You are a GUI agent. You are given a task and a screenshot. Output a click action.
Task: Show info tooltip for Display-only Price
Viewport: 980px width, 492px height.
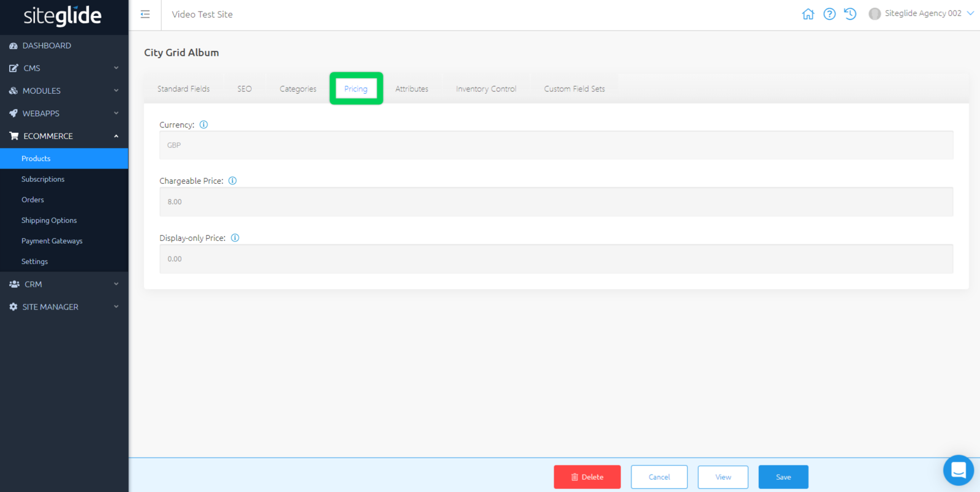235,238
